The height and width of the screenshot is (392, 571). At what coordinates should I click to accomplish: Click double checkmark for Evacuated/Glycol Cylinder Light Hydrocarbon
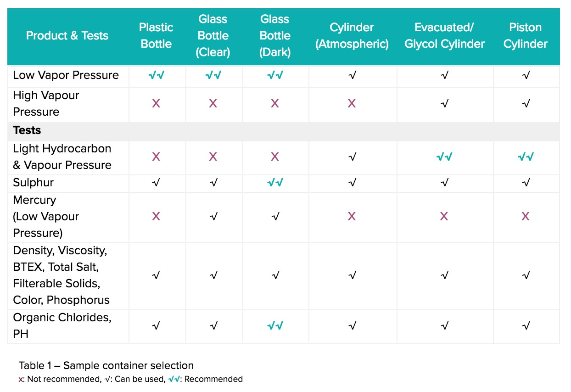coord(444,157)
